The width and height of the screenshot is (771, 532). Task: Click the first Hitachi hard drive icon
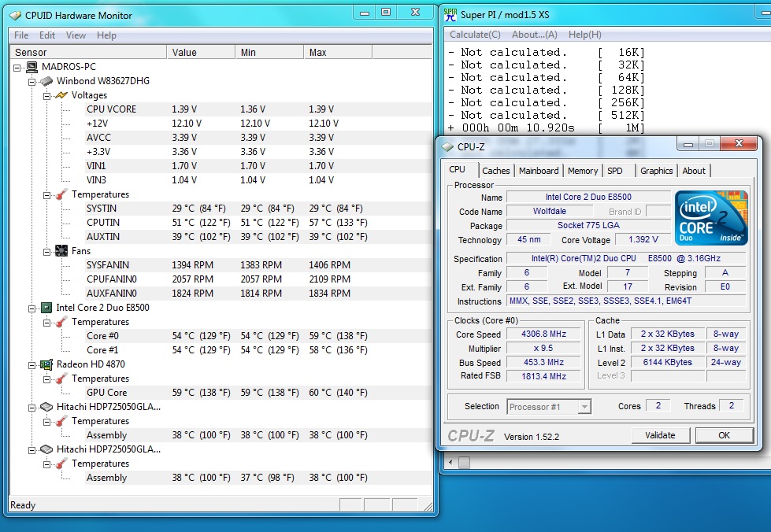click(x=46, y=407)
